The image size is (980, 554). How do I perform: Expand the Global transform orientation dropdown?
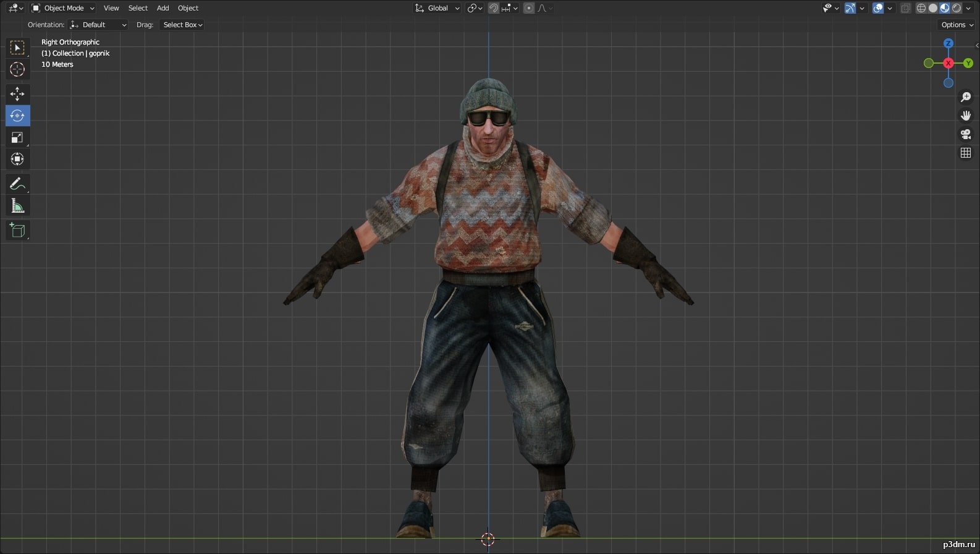tap(438, 8)
